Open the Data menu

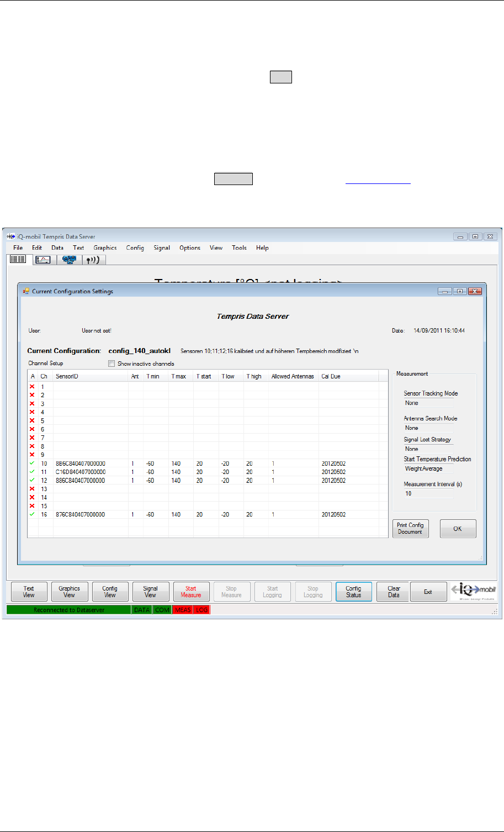coord(57,248)
